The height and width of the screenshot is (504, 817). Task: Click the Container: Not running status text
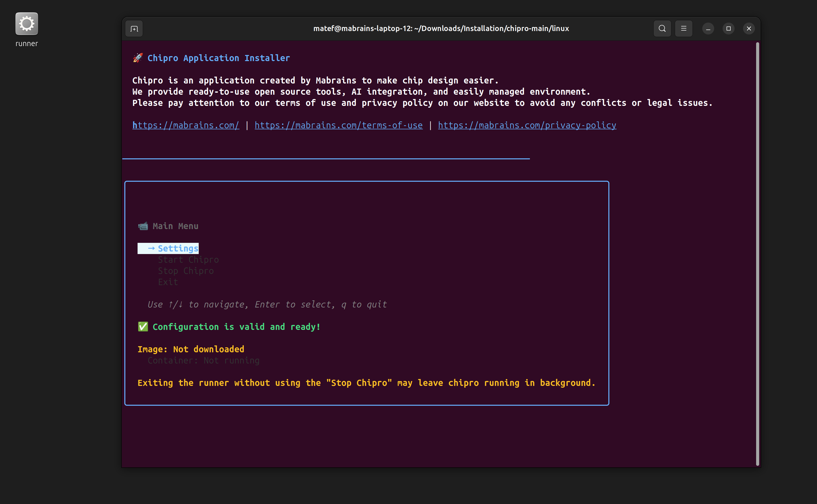(204, 360)
